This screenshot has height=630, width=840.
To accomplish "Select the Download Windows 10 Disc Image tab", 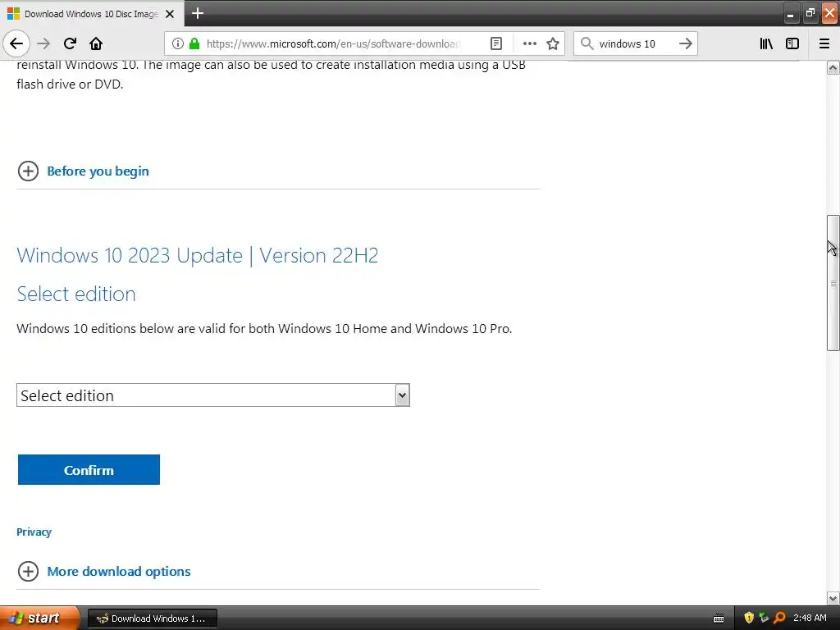I will [x=92, y=14].
